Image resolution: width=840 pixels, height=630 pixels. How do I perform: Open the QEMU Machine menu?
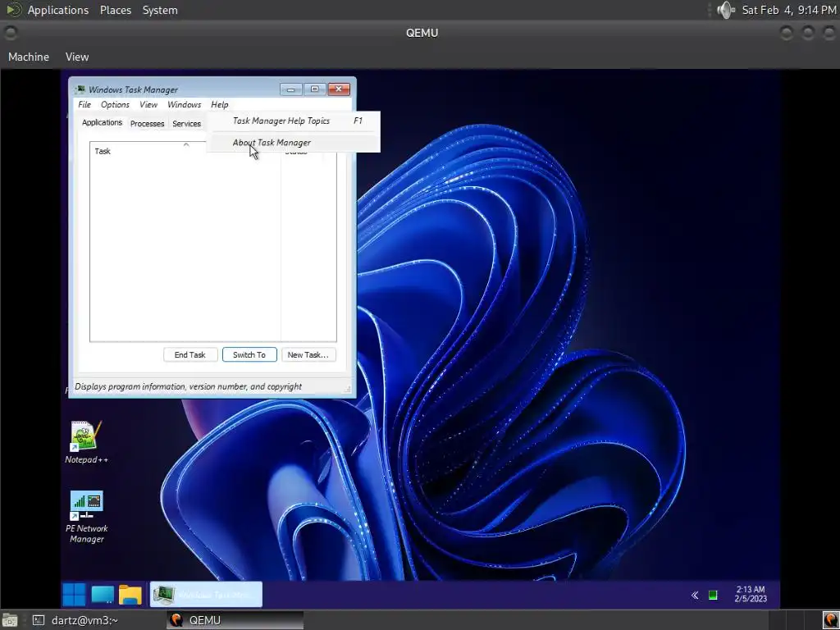(29, 57)
